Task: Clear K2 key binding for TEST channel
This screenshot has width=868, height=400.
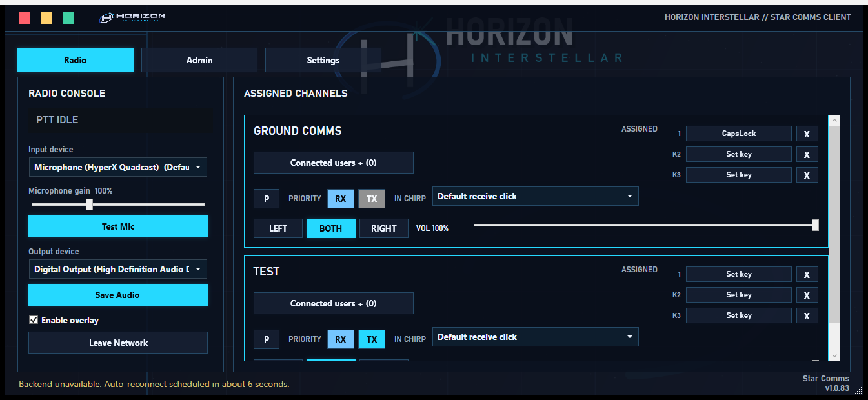Action: click(807, 295)
